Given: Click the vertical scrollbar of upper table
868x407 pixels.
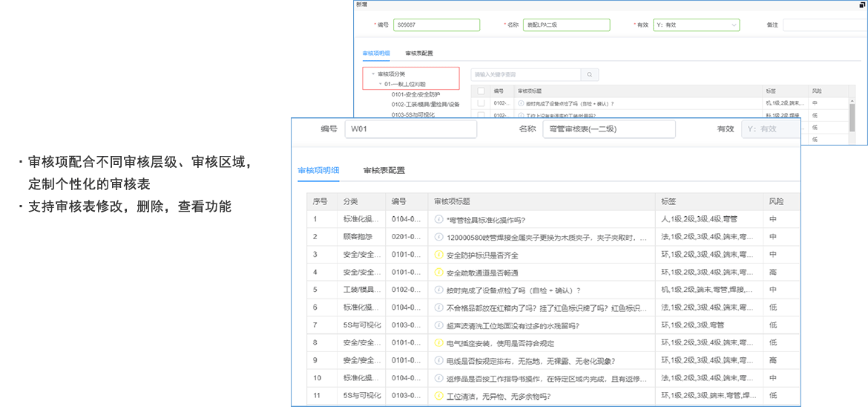Looking at the screenshot, I should 852,116.
